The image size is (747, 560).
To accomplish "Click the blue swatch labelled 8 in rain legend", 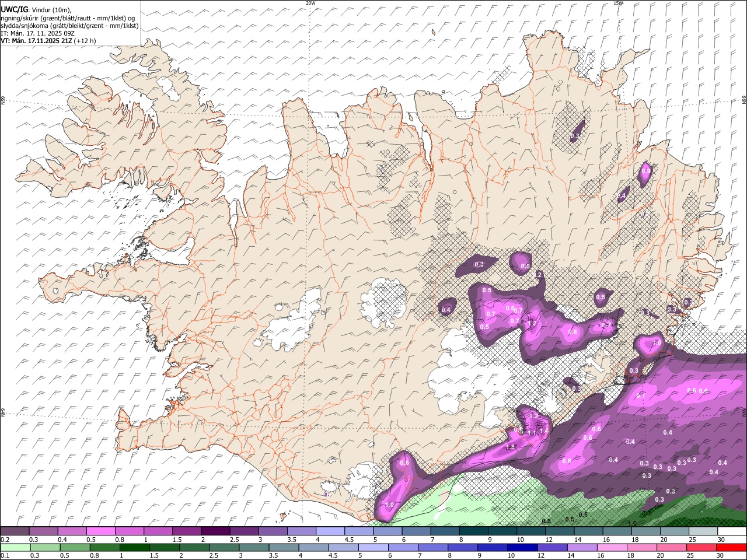I will pyautogui.click(x=463, y=547).
